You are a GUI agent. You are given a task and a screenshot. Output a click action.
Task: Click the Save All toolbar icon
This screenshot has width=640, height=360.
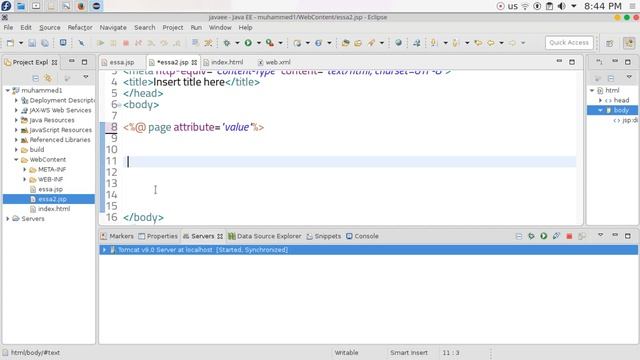click(44, 43)
